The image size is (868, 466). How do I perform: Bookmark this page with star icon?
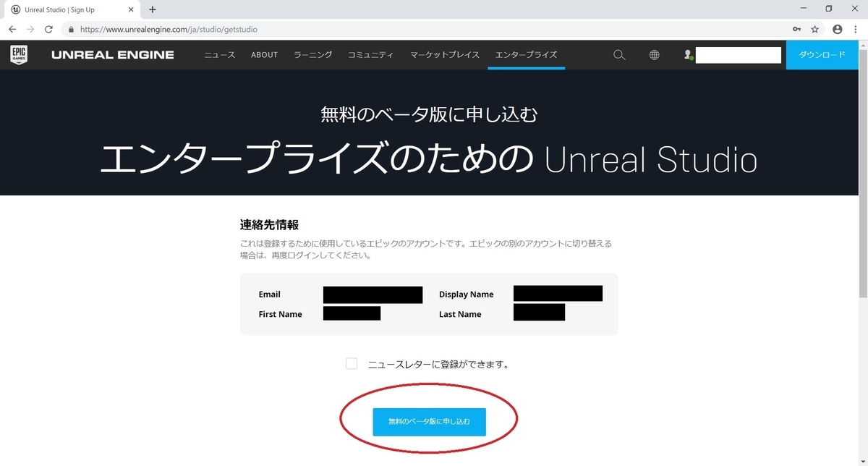[815, 30]
